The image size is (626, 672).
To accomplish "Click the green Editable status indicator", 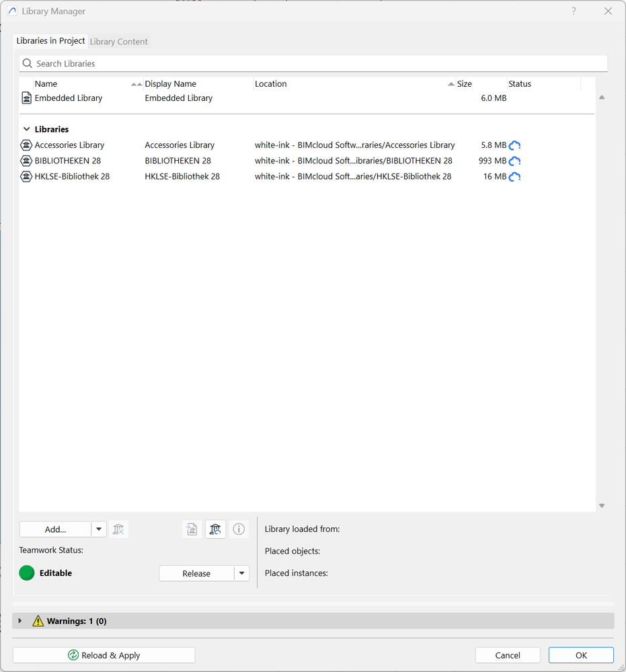I will click(27, 573).
